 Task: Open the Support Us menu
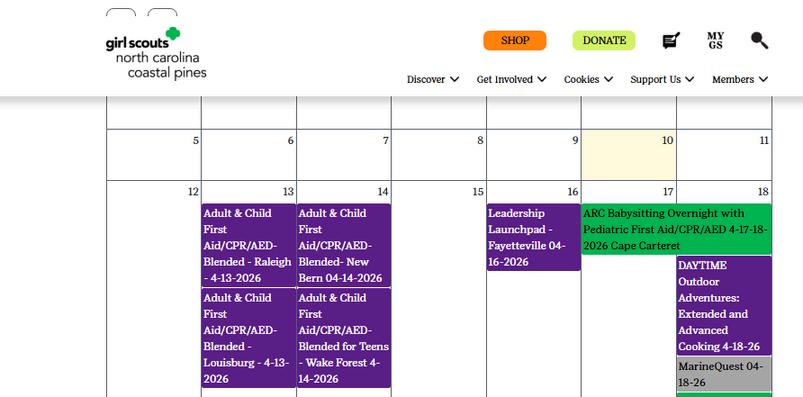click(x=662, y=79)
